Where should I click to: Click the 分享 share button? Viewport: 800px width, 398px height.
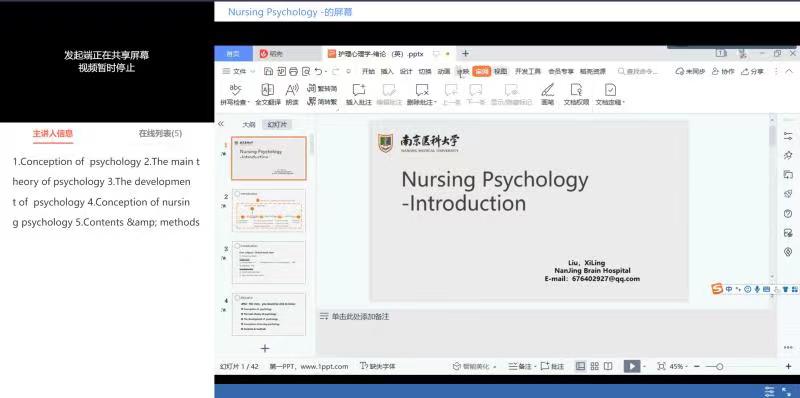click(753, 71)
